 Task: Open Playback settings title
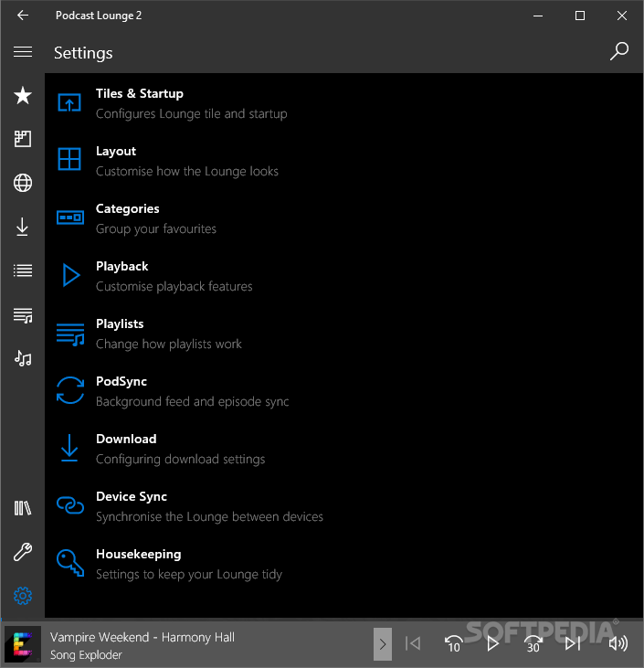[121, 266]
